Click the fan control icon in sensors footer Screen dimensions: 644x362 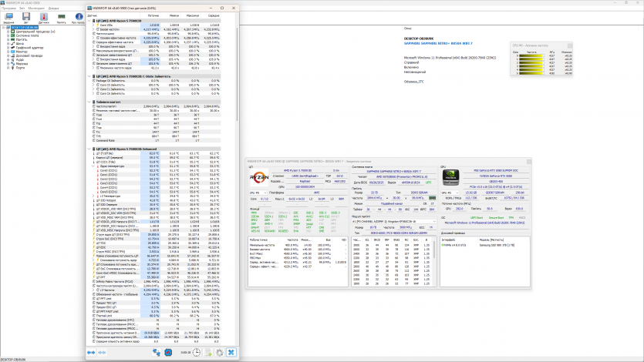tap(168, 352)
